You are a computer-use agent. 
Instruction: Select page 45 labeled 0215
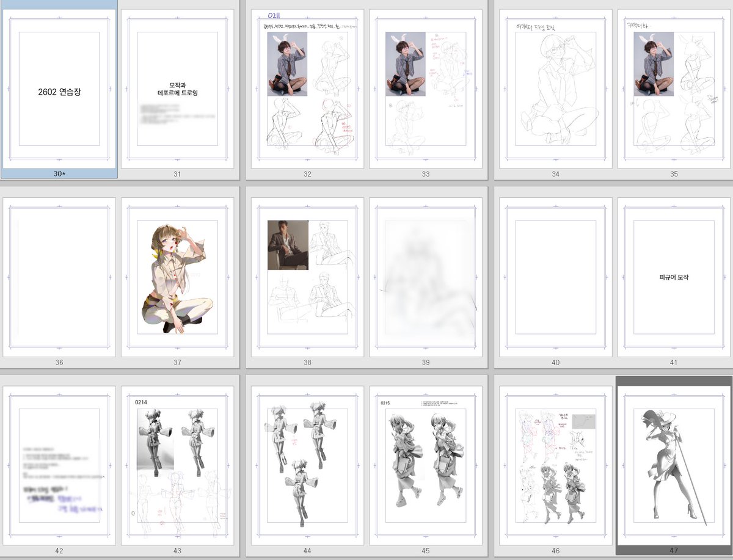coord(426,465)
